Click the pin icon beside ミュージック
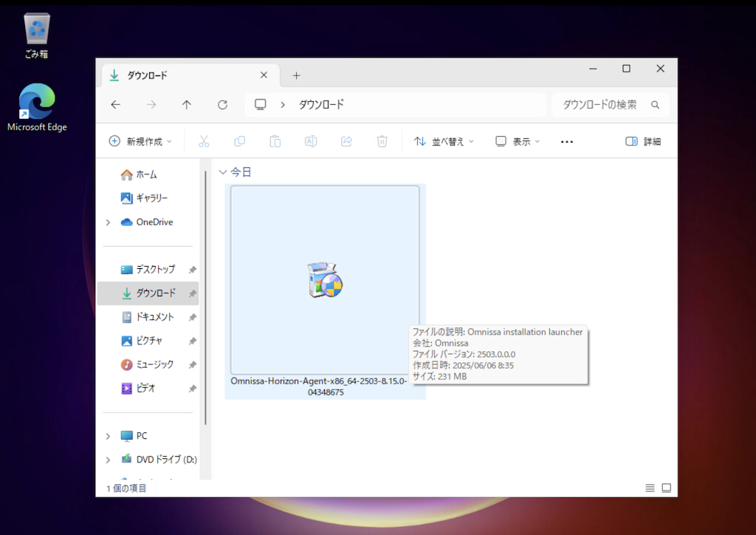This screenshot has height=535, width=756. point(192,365)
